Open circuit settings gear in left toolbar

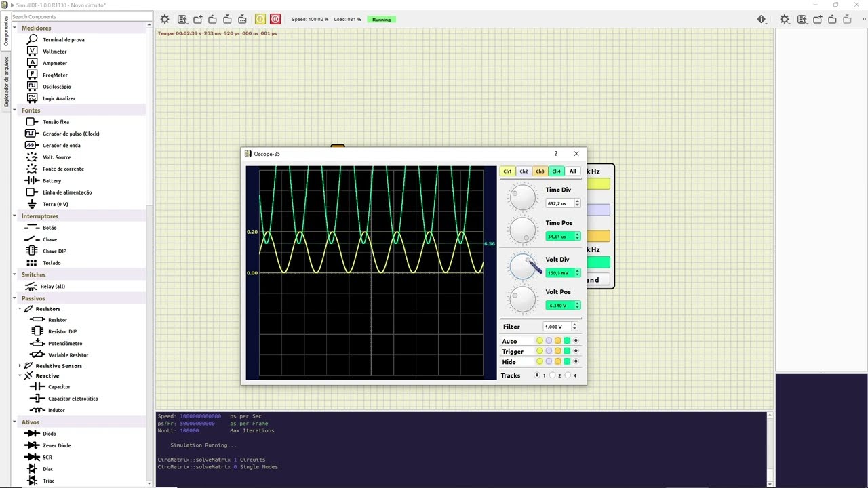(165, 19)
